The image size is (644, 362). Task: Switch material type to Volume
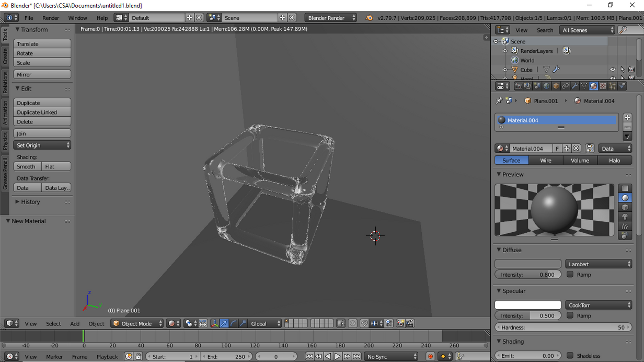coord(580,161)
